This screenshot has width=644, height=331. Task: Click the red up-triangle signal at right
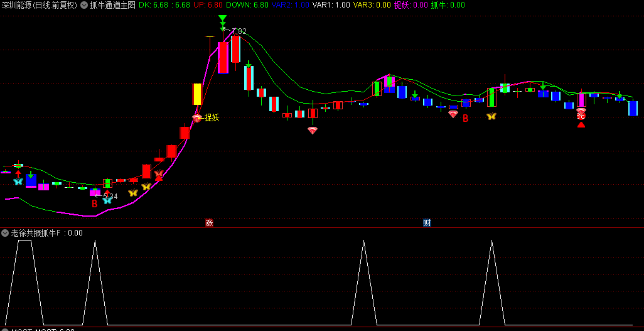581,124
